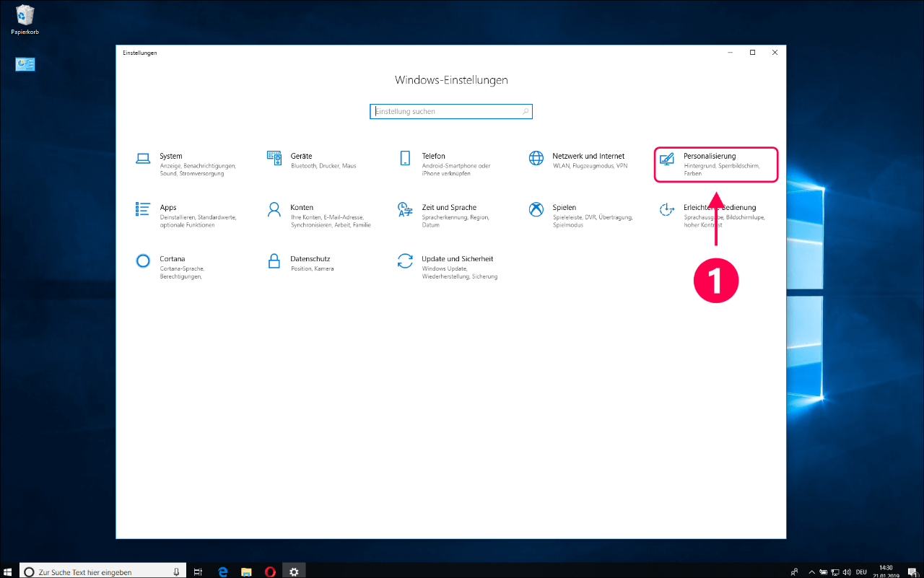
Task: Click the Netzwerk und Internet heading
Action: coord(588,156)
